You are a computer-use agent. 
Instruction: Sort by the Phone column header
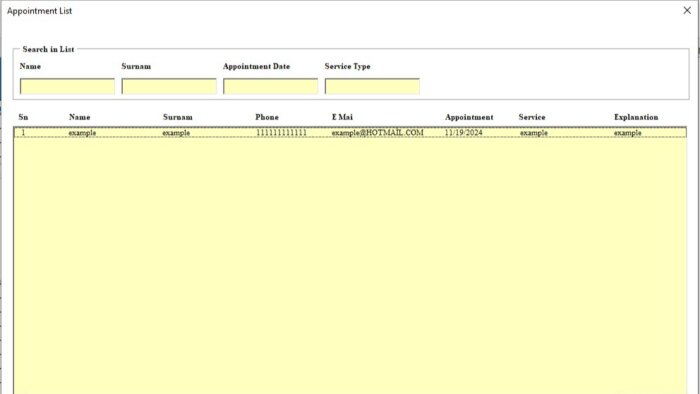click(267, 117)
